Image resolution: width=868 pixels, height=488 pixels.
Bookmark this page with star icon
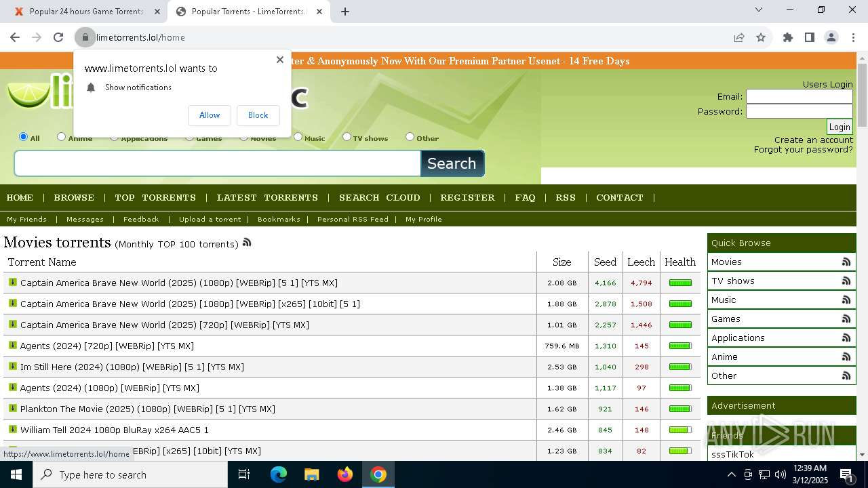(x=761, y=37)
